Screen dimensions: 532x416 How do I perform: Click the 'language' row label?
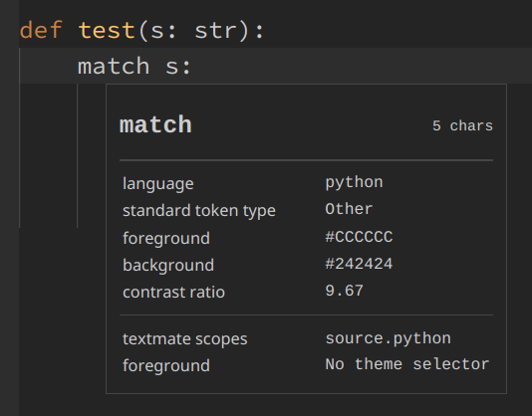[158, 184]
